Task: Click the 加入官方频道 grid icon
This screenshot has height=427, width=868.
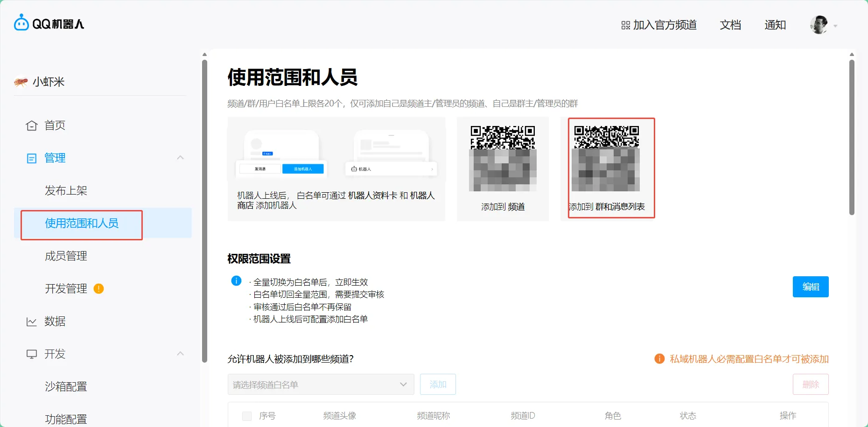Action: point(625,25)
